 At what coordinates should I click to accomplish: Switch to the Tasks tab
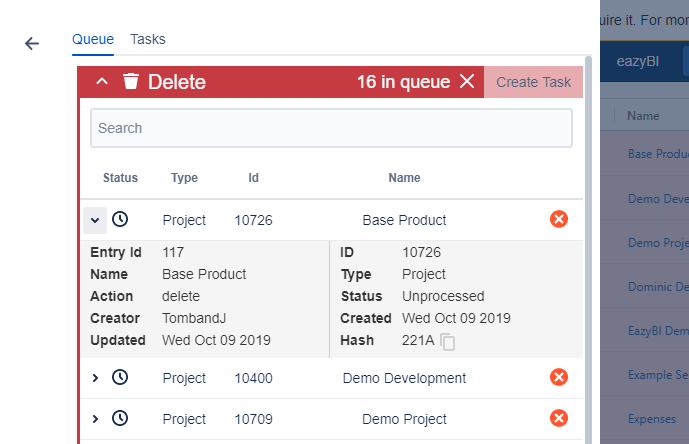click(148, 39)
